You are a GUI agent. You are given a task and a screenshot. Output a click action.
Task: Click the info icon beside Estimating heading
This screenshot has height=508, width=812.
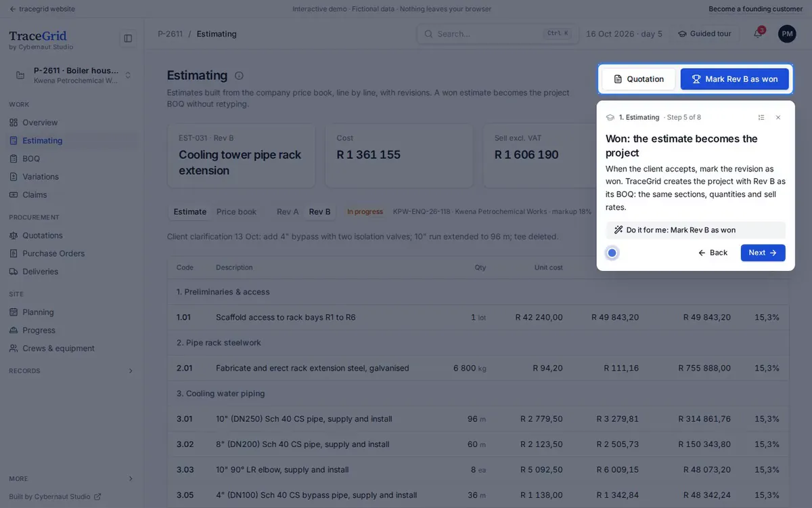coord(239,76)
